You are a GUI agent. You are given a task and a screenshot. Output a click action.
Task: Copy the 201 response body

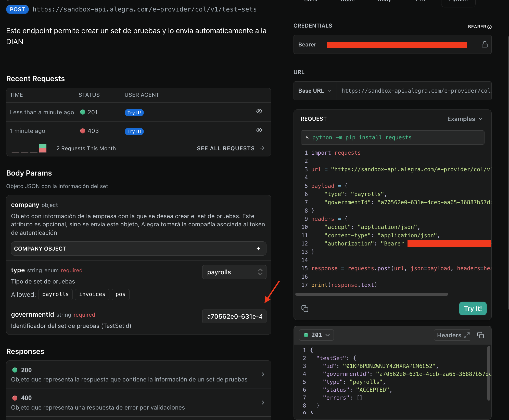pyautogui.click(x=480, y=335)
